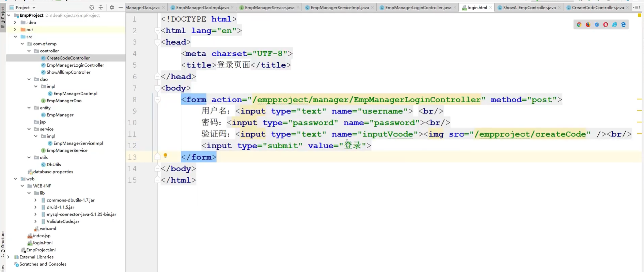Collapse the utils package
644x272 pixels.
pyautogui.click(x=29, y=157)
